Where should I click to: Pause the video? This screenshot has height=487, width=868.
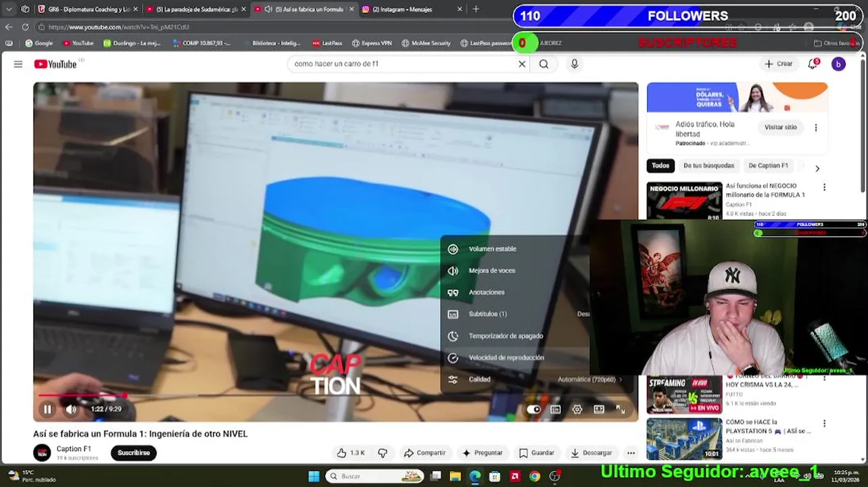[x=47, y=409]
